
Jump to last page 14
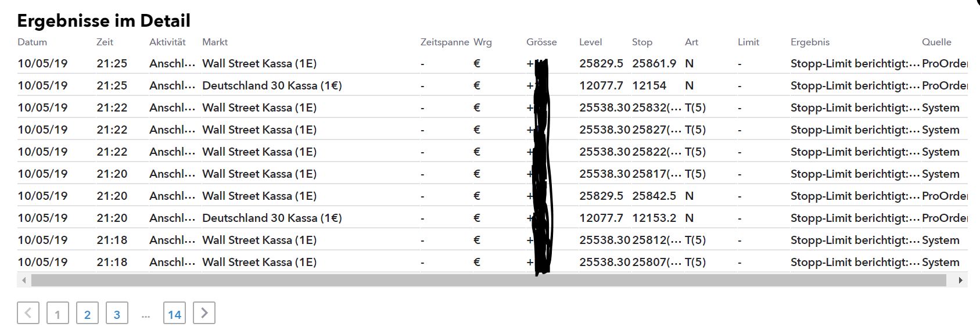coord(174,314)
